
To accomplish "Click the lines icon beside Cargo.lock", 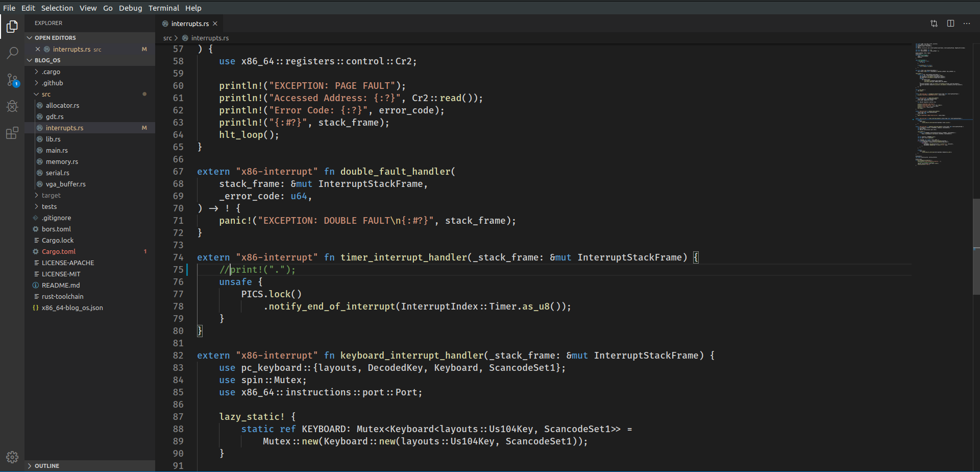I will [36, 240].
